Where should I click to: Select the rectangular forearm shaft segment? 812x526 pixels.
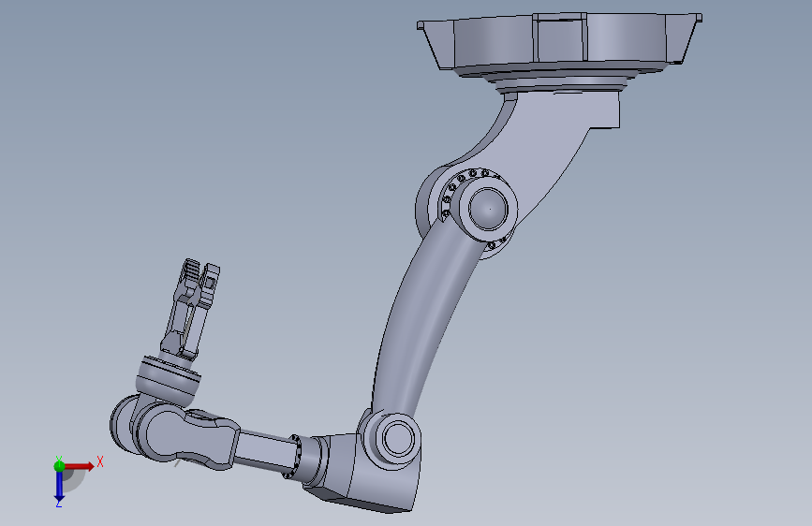(264, 449)
